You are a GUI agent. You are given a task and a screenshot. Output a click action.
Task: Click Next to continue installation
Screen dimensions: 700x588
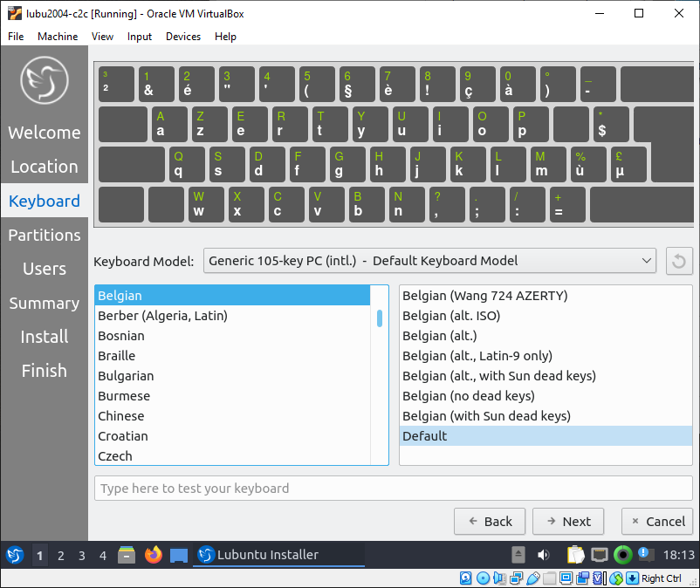[567, 521]
